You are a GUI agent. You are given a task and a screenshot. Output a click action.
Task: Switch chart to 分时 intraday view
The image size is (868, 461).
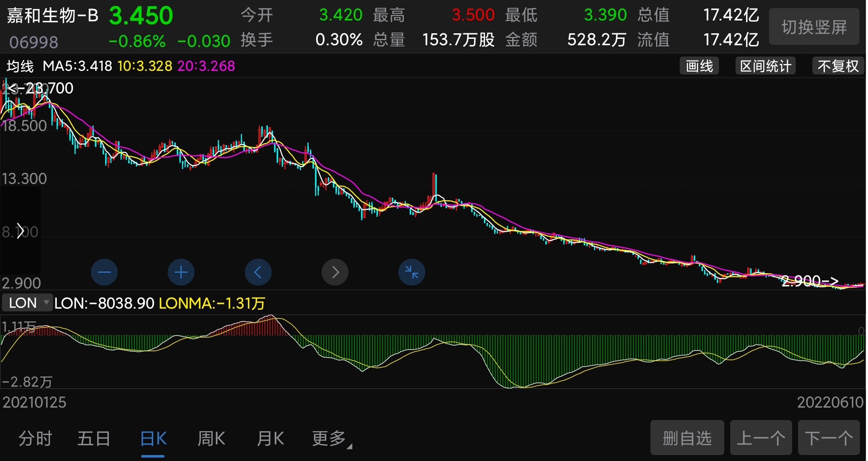pos(35,438)
